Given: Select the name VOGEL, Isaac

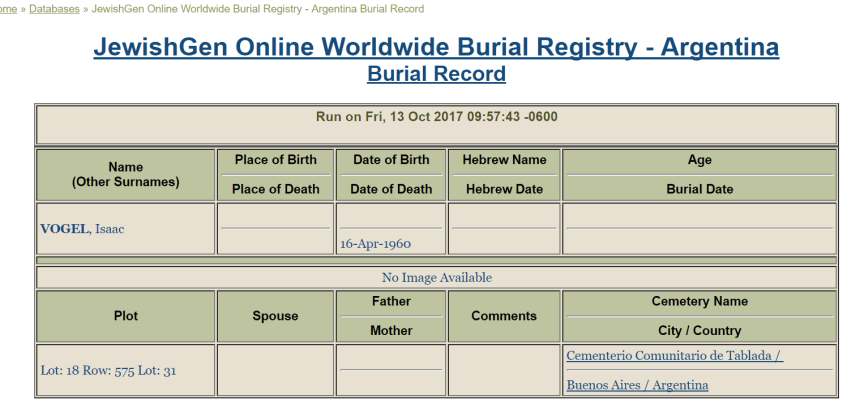Looking at the screenshot, I should [82, 229].
